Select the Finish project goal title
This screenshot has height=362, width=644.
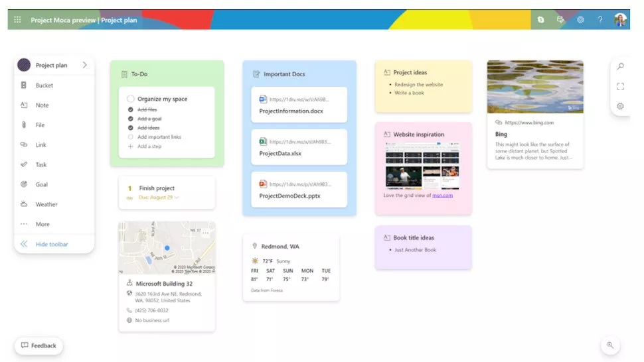click(x=157, y=188)
